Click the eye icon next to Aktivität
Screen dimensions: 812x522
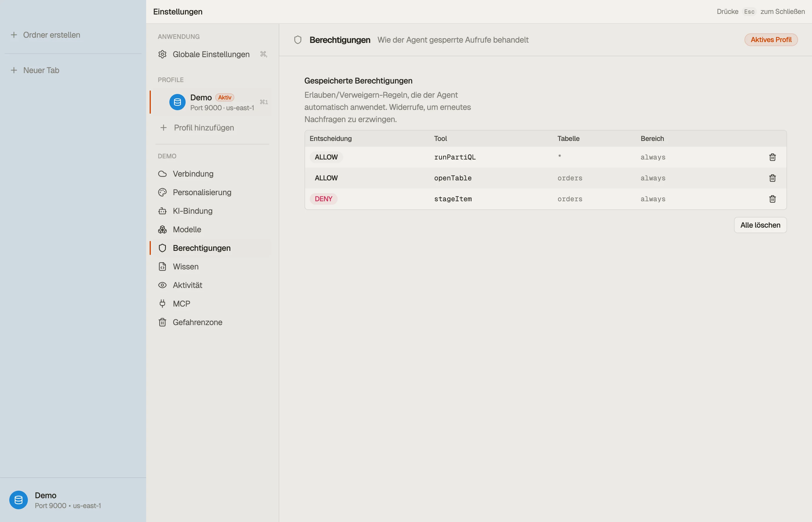click(x=162, y=285)
